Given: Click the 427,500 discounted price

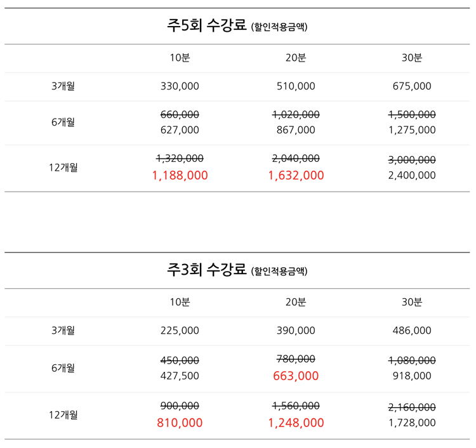Looking at the screenshot, I should [x=180, y=376].
